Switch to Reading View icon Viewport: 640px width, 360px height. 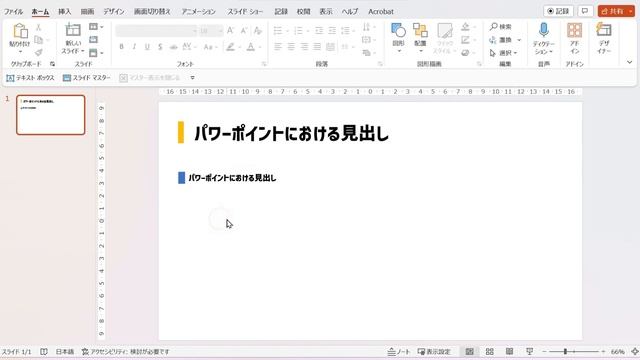(x=509, y=351)
